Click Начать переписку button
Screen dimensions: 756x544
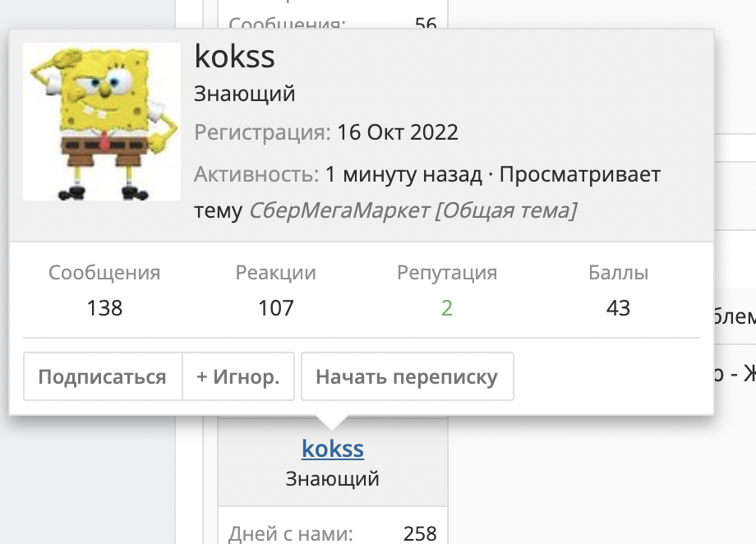pos(408,376)
